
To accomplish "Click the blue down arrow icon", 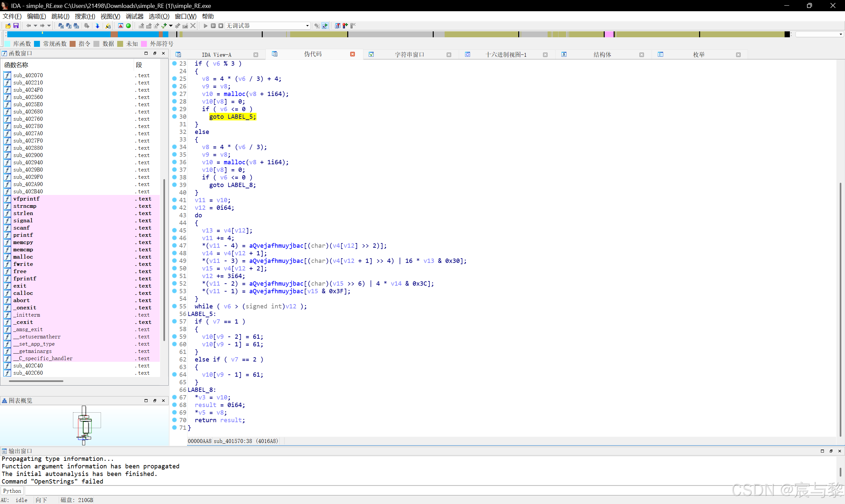I will (x=97, y=26).
